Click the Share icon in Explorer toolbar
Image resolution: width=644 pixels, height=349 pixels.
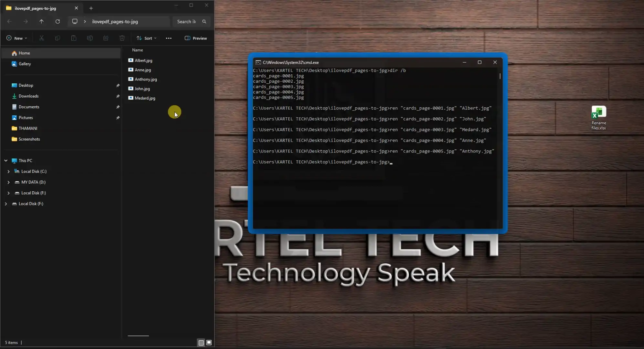click(106, 38)
